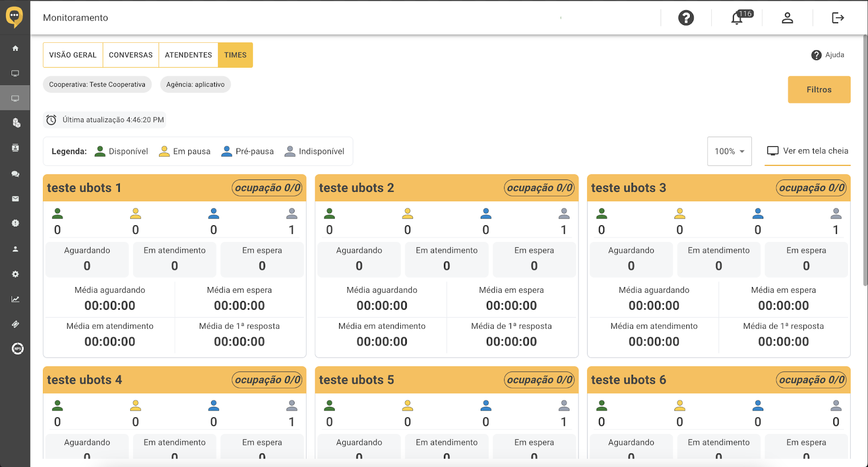Click the teste ubots 2 card title
The width and height of the screenshot is (868, 467).
[356, 188]
